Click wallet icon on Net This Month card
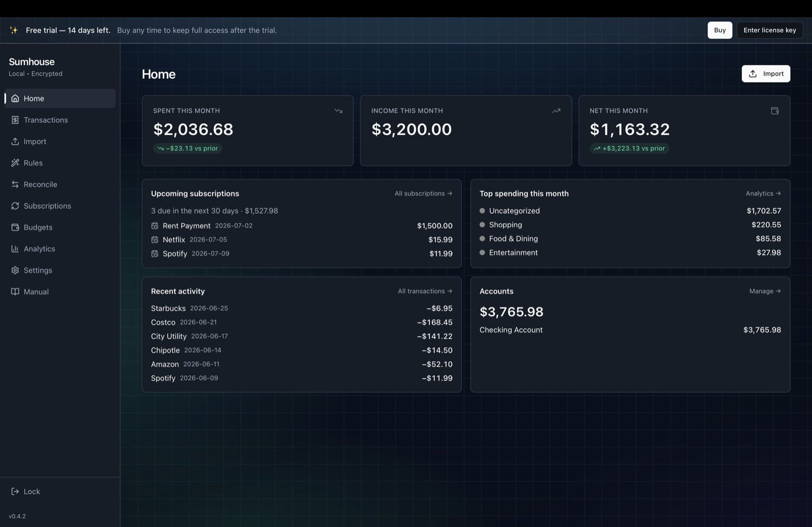 775,111
